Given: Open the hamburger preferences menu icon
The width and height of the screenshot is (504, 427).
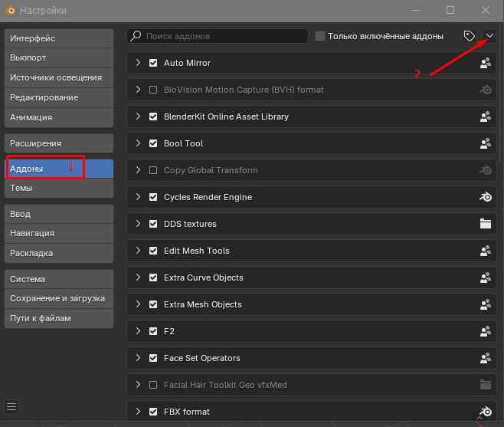Looking at the screenshot, I should pyautogui.click(x=11, y=407).
